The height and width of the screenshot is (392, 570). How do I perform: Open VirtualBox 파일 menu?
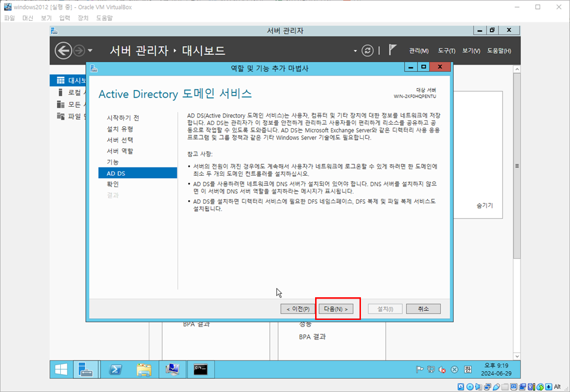[x=10, y=18]
